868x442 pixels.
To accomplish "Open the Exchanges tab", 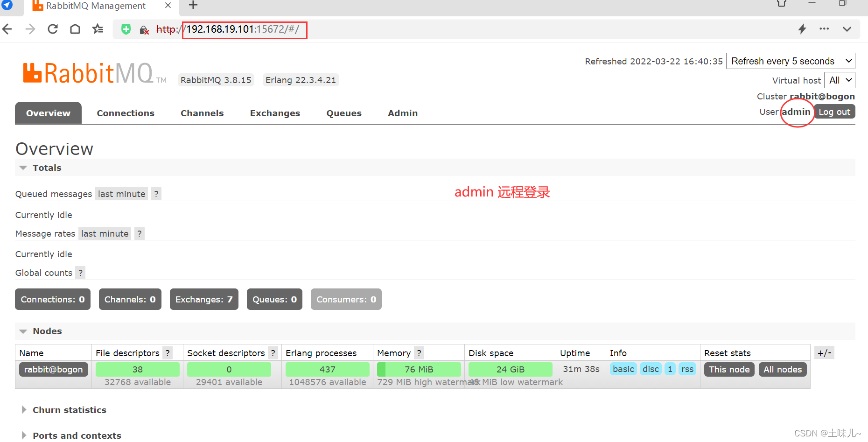I will coord(275,113).
